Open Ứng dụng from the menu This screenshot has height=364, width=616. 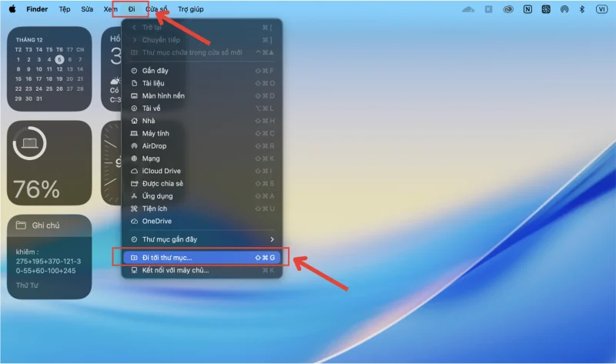pos(202,196)
